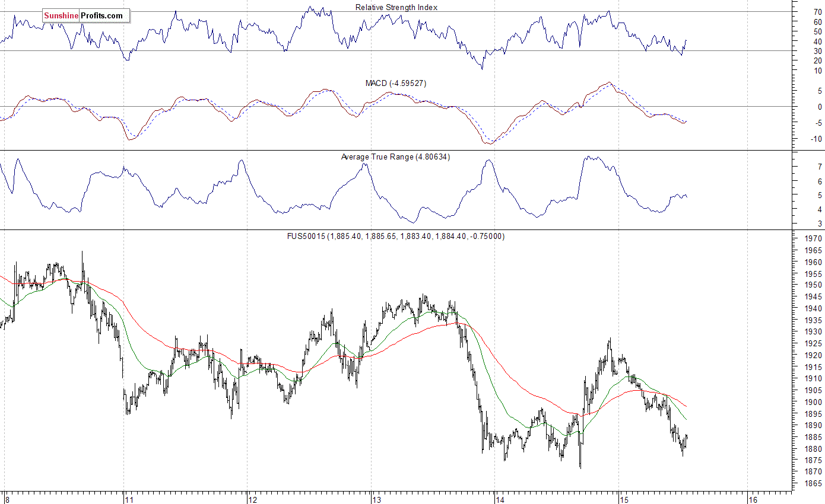The image size is (825, 504).
Task: Click the 1885 price scale label
Action: click(x=814, y=437)
